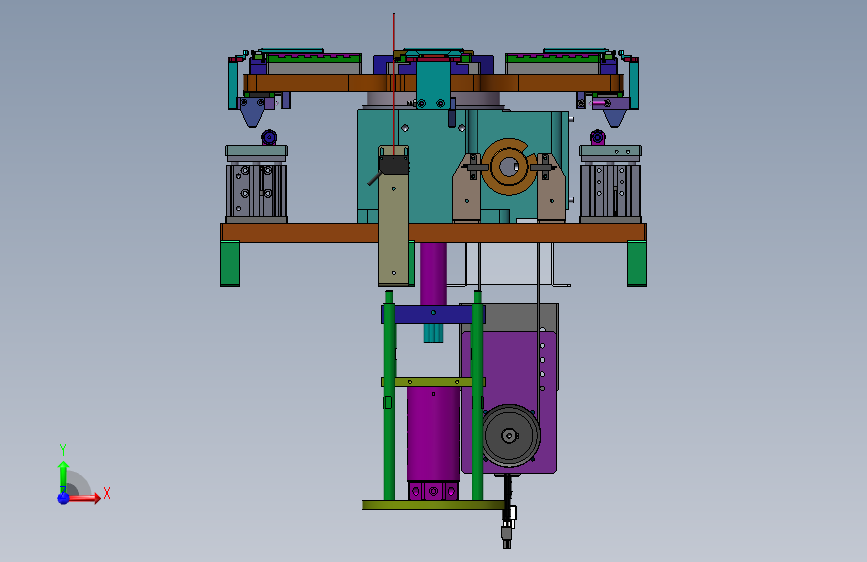Select the orange slotted cam disc
The height and width of the screenshot is (562, 867).
[508, 166]
